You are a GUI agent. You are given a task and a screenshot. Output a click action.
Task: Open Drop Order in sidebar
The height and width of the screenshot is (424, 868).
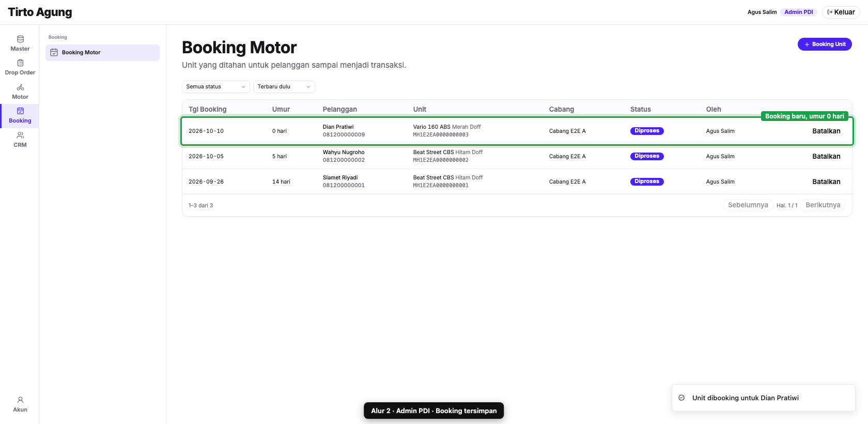tap(20, 67)
